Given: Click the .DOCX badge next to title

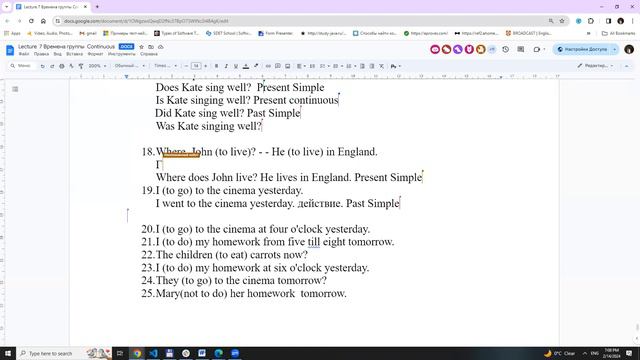Looking at the screenshot, I should pyautogui.click(x=127, y=47).
